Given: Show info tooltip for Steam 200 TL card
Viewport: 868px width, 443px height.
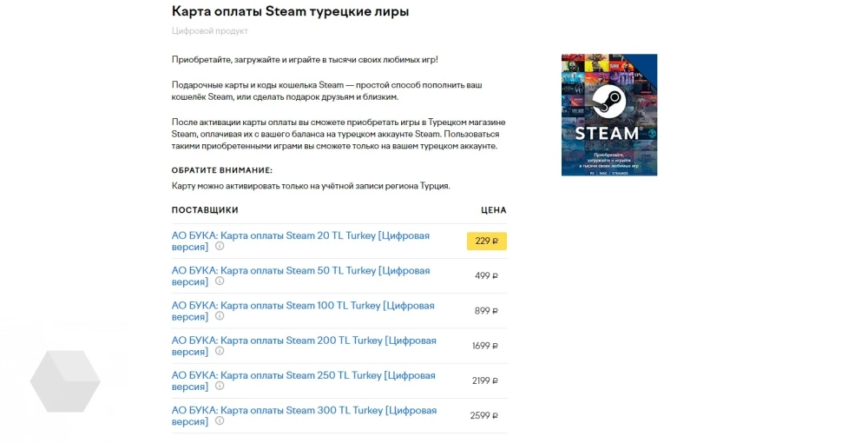Looking at the screenshot, I should [x=220, y=351].
